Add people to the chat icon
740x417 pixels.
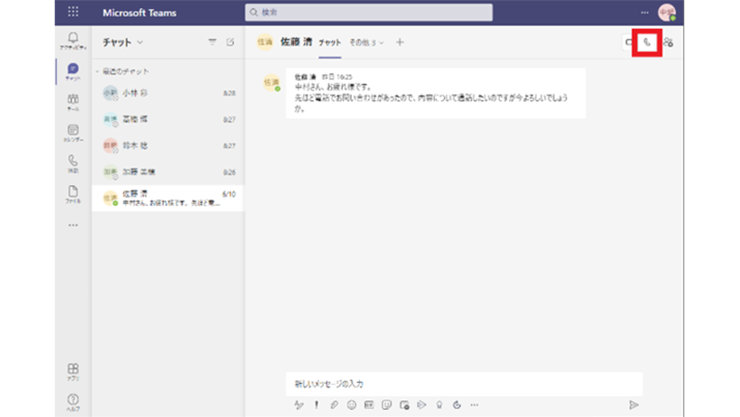pos(668,42)
